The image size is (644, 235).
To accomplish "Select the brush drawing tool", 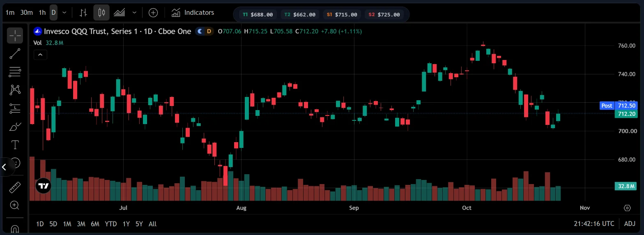I will coord(15,127).
